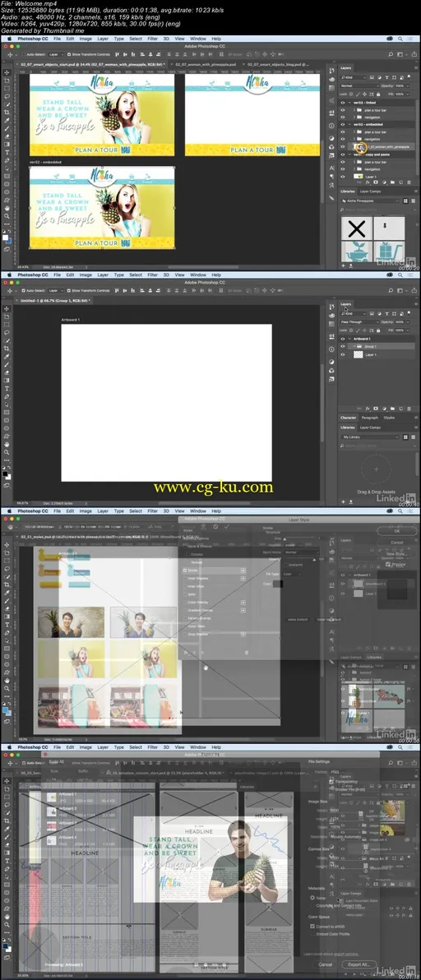
Task: Open the X graphic library asset thumbnail
Action: (357, 228)
